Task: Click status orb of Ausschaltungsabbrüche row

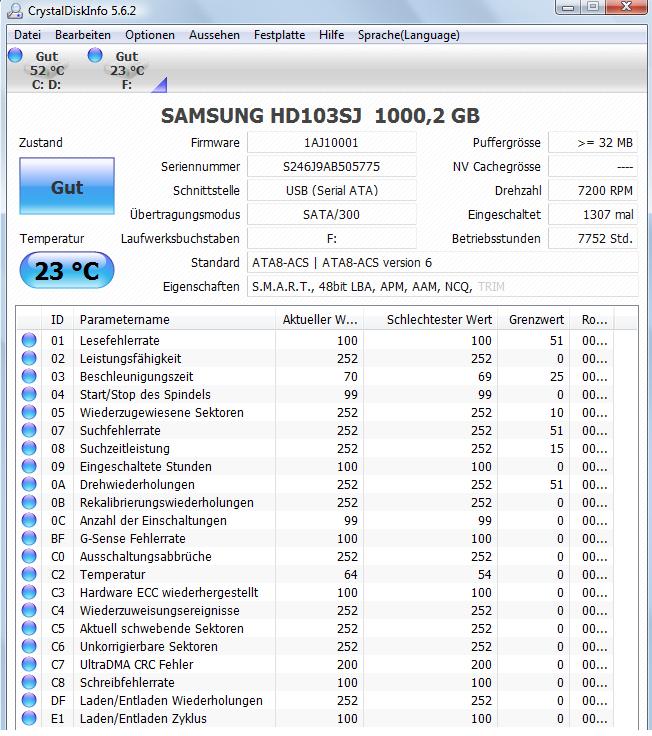Action: 29,556
